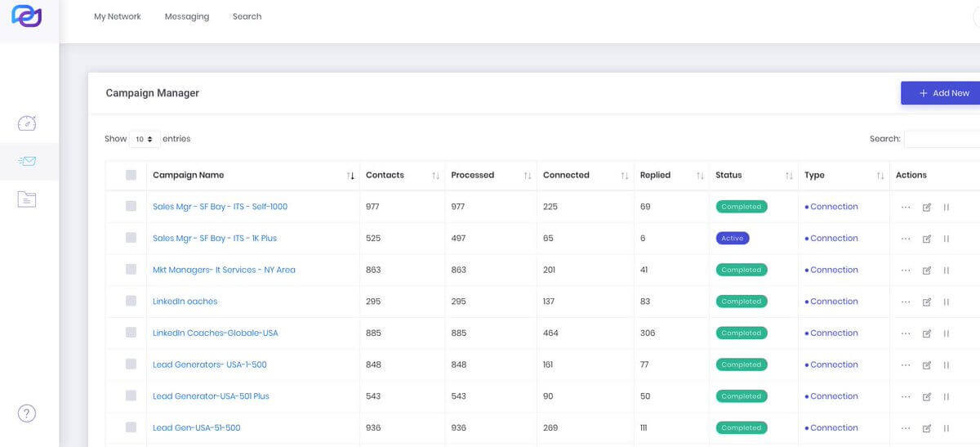Open the dashboard gauge icon in sidebar
The image size is (980, 447).
27,123
